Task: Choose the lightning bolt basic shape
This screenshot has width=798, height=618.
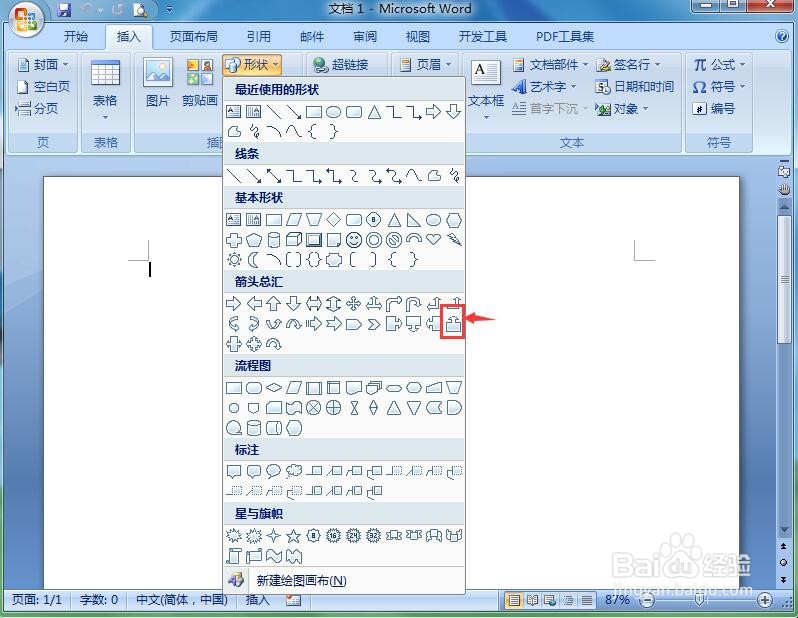Action: pos(453,239)
